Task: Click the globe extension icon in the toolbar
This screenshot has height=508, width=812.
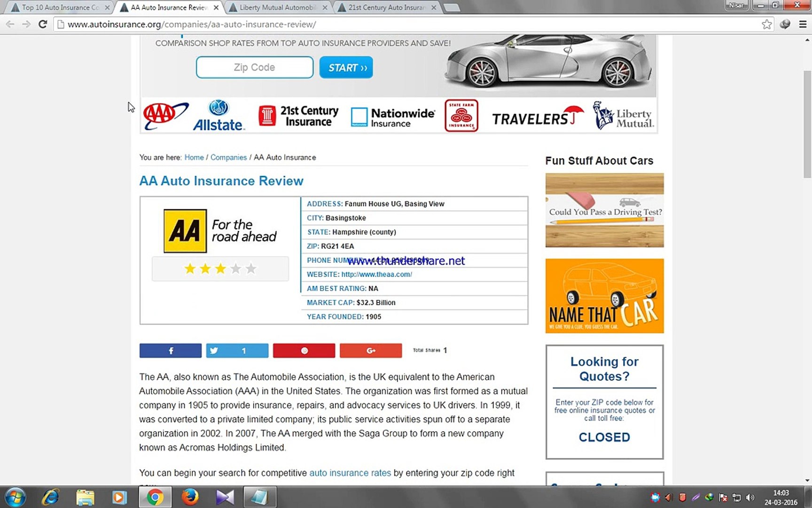Action: pos(785,24)
